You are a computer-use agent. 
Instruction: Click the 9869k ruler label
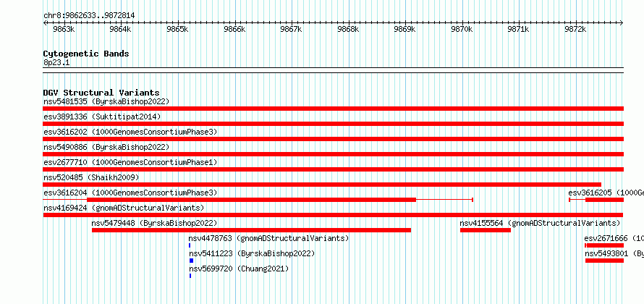coord(405,29)
